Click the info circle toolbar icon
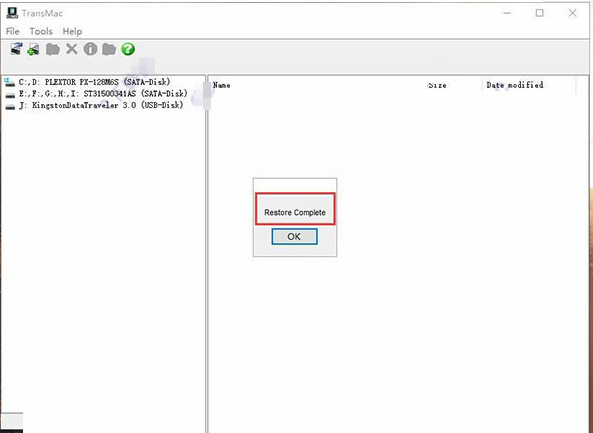This screenshot has height=433, width=593. 90,49
